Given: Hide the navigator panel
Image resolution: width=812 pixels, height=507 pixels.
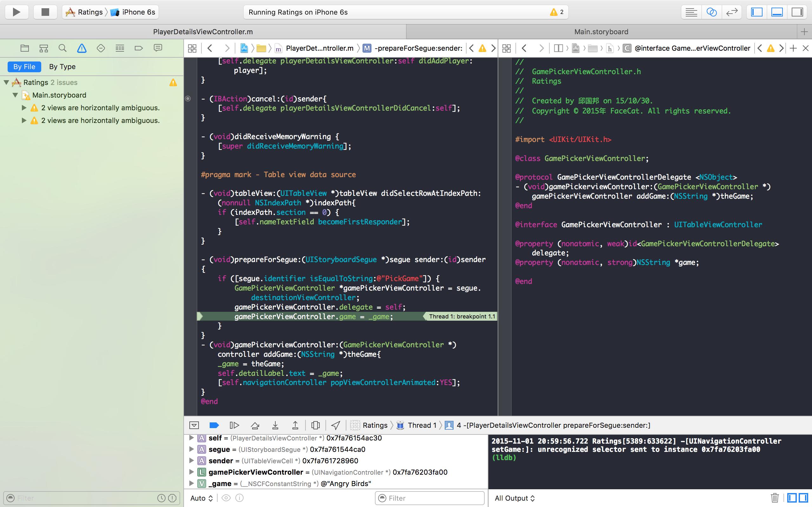Looking at the screenshot, I should [756, 12].
